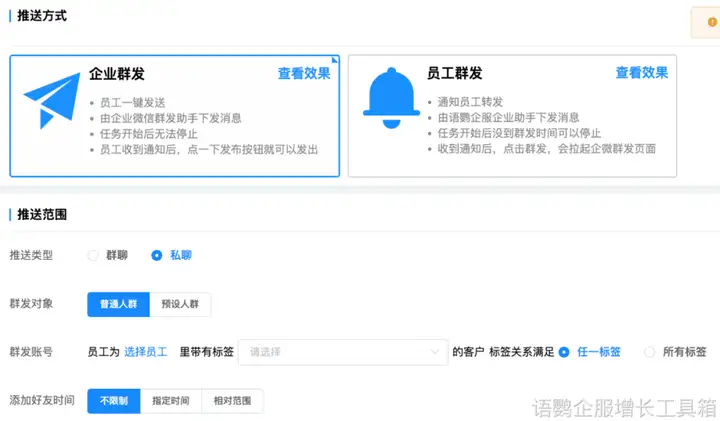Switch to 普通人群 tab
This screenshot has width=720, height=421.
[x=118, y=305]
